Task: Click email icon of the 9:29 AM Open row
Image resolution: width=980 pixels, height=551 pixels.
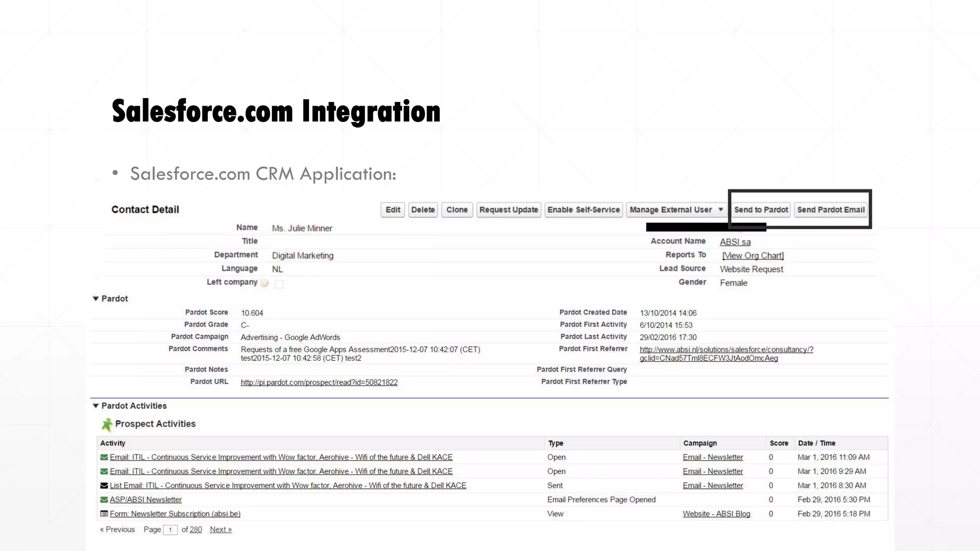Action: point(104,471)
